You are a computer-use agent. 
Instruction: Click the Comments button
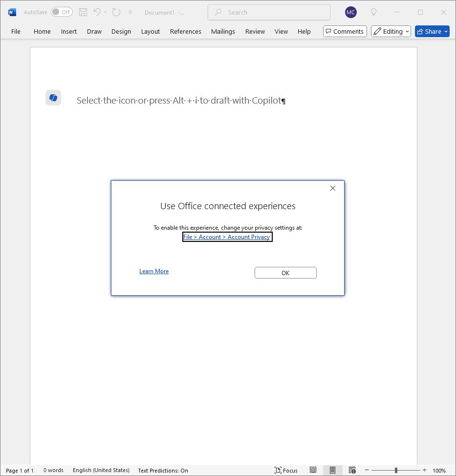tap(345, 32)
